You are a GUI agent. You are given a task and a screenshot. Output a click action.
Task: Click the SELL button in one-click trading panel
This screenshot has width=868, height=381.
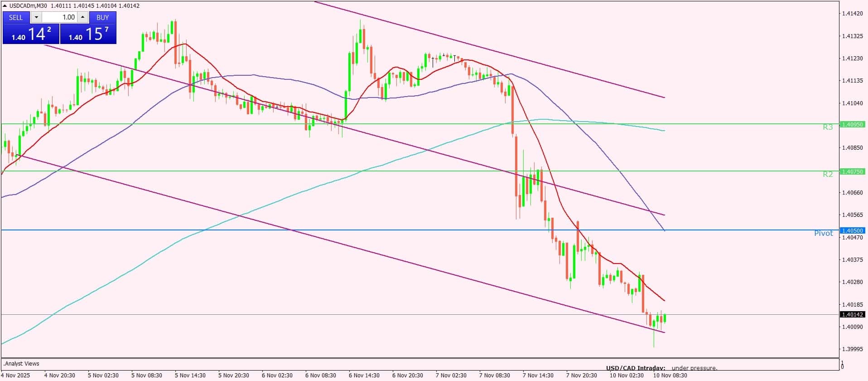[16, 17]
